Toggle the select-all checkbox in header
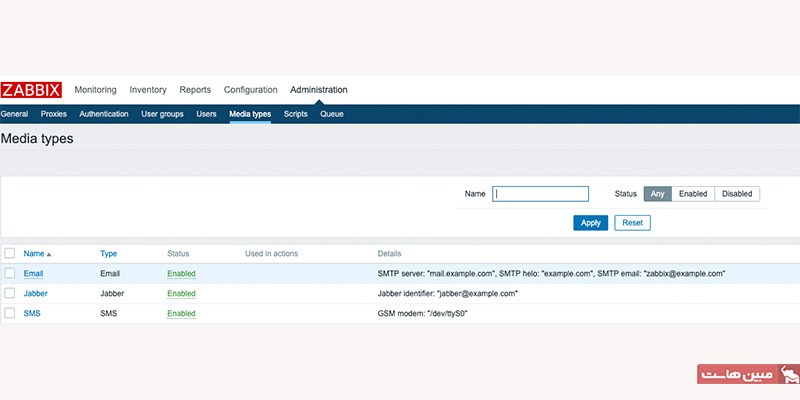The height and width of the screenshot is (400, 800). pos(10,254)
